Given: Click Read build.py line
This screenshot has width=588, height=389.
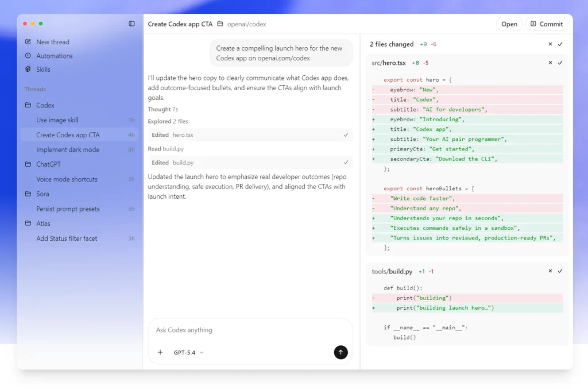Looking at the screenshot, I should tap(166, 149).
